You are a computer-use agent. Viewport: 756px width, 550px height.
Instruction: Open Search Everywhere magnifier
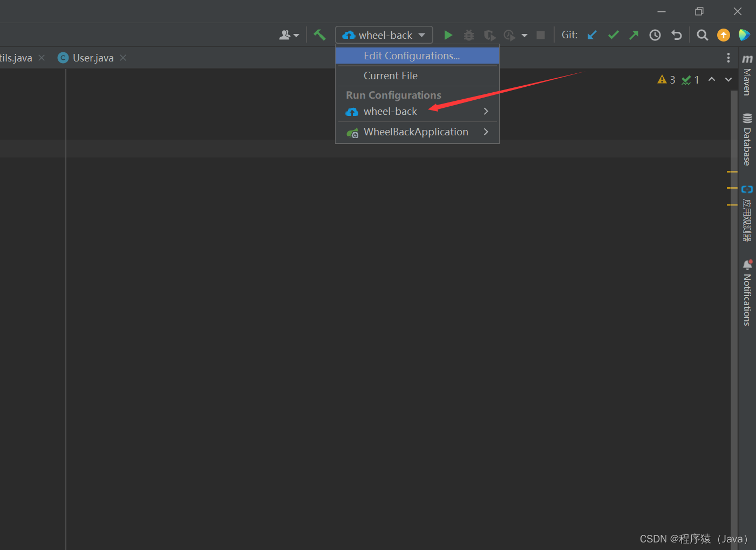[x=703, y=35]
